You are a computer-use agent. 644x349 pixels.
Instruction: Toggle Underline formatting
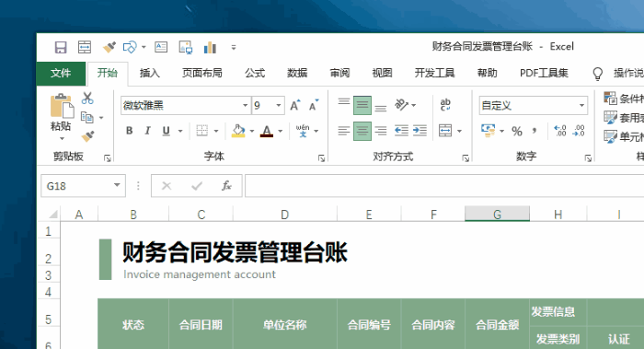pyautogui.click(x=166, y=131)
